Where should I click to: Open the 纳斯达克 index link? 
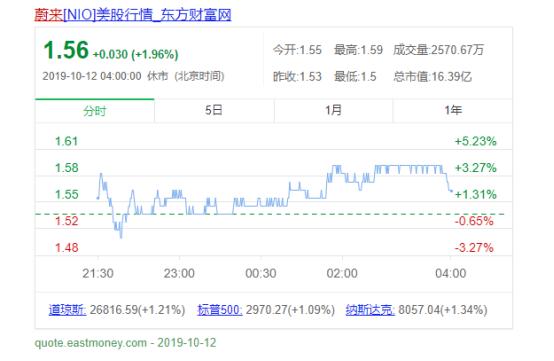(370, 310)
